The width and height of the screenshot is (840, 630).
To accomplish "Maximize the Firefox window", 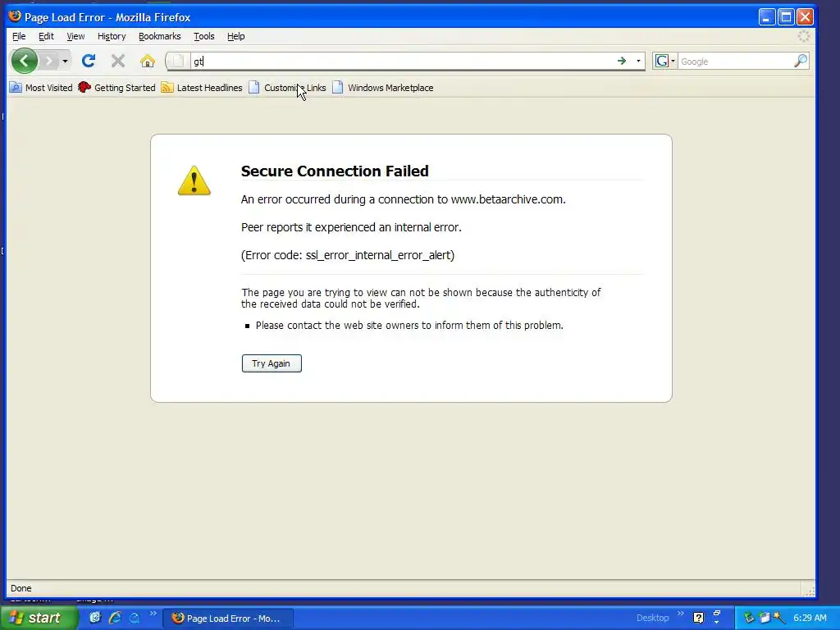I will coord(786,17).
